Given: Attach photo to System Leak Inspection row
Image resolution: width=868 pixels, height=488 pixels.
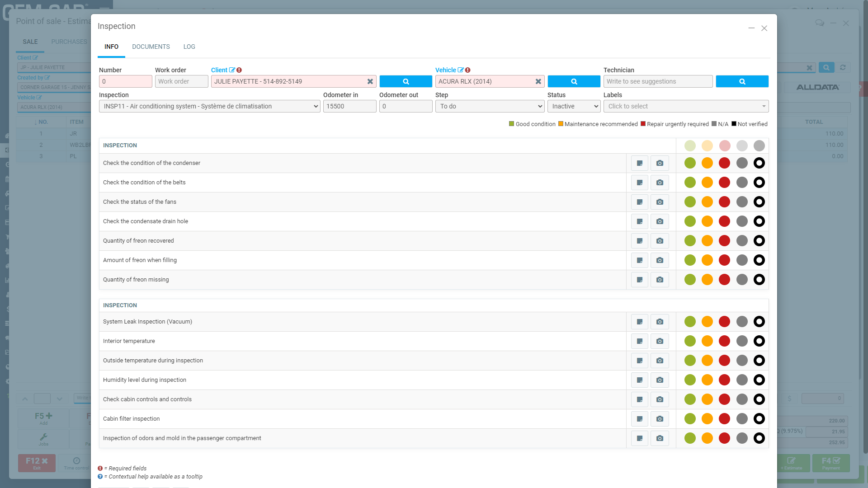Looking at the screenshot, I should click(x=660, y=322).
